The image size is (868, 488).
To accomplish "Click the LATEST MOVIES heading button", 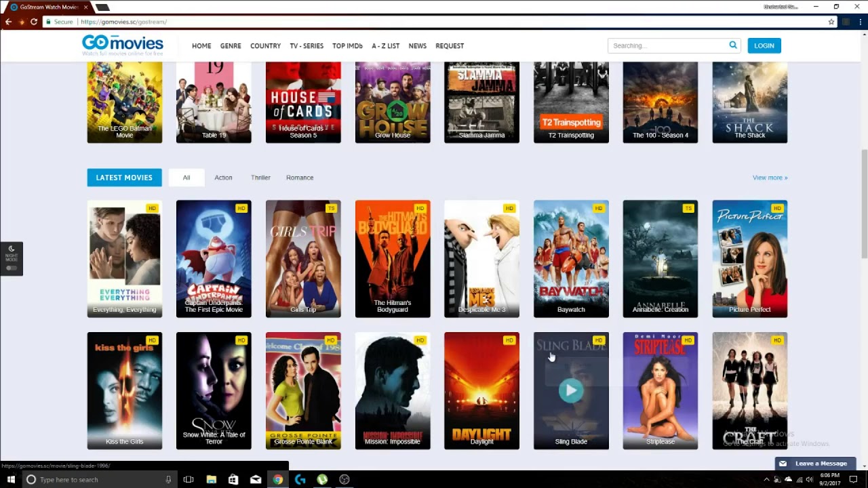I will click(x=124, y=178).
